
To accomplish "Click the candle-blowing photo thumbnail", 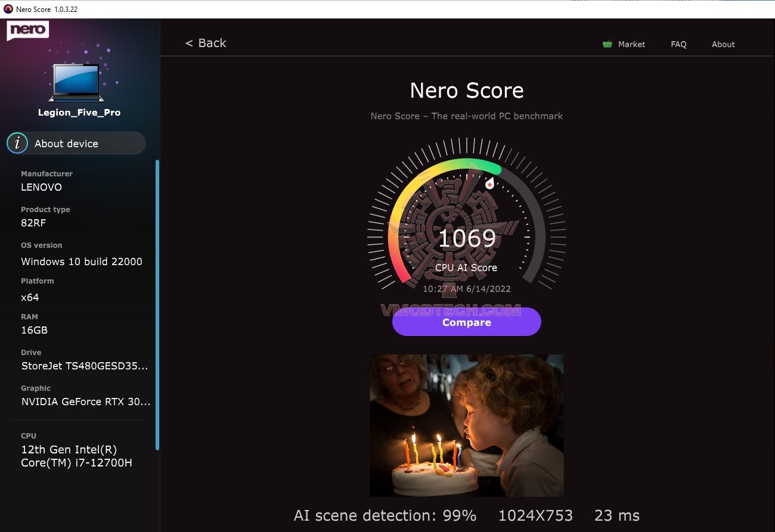I will [x=466, y=425].
